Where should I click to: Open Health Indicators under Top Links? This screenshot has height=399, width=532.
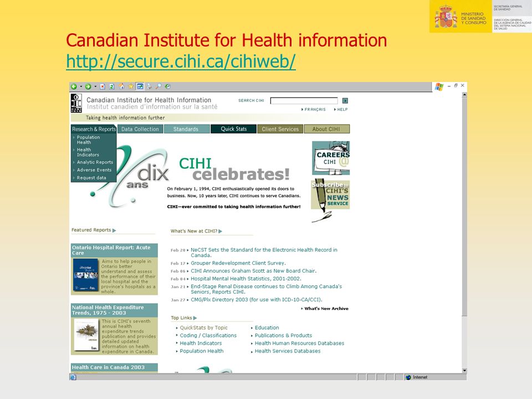(201, 344)
